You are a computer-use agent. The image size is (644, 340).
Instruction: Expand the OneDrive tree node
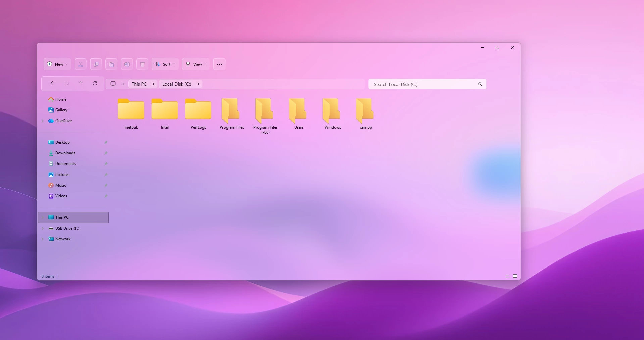(43, 121)
